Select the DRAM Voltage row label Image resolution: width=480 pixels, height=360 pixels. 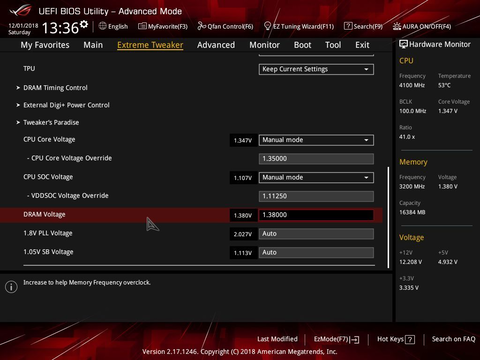point(44,214)
